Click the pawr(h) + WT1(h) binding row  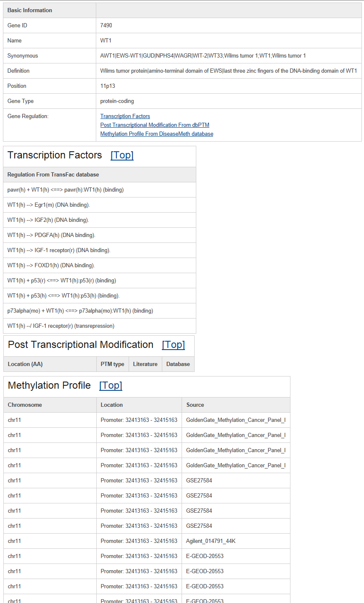[100, 190]
